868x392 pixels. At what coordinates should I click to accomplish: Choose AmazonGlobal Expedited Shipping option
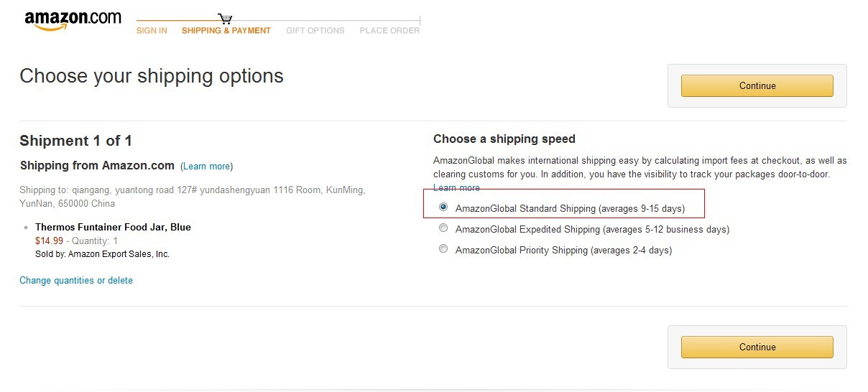pos(443,228)
